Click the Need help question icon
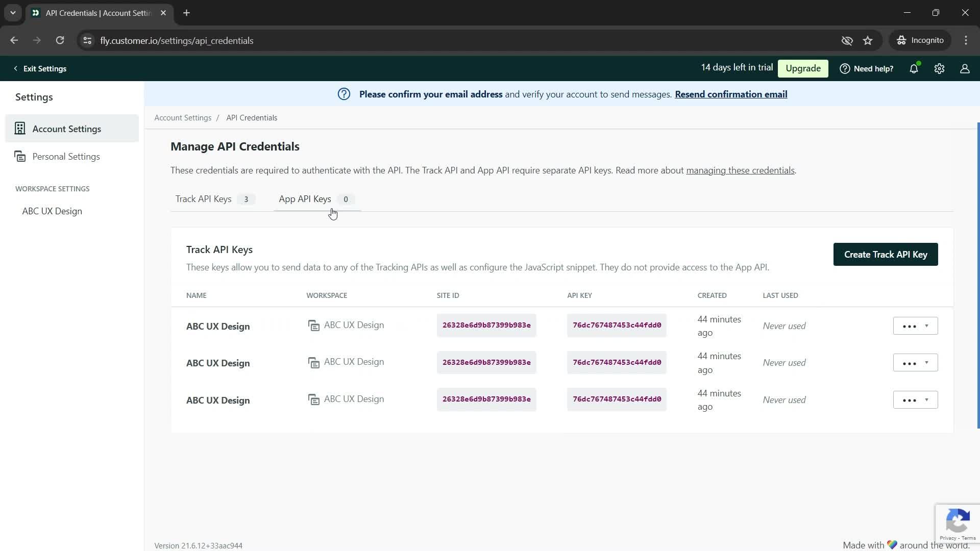 tap(845, 68)
